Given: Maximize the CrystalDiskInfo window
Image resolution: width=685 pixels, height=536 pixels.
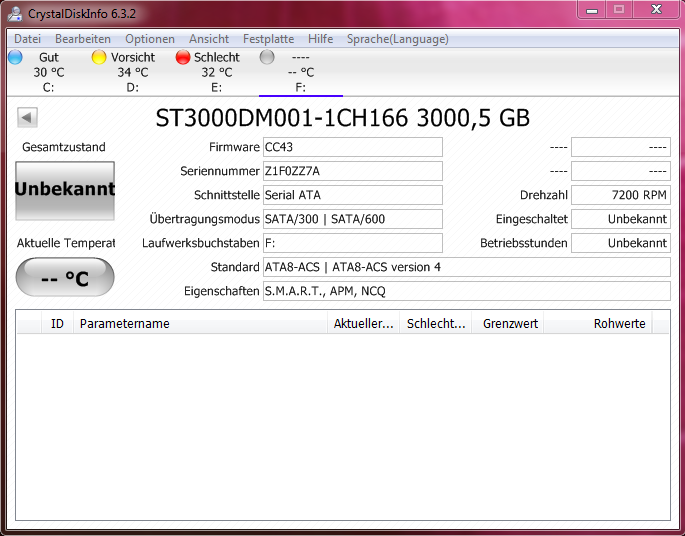Looking at the screenshot, I should pyautogui.click(x=619, y=10).
